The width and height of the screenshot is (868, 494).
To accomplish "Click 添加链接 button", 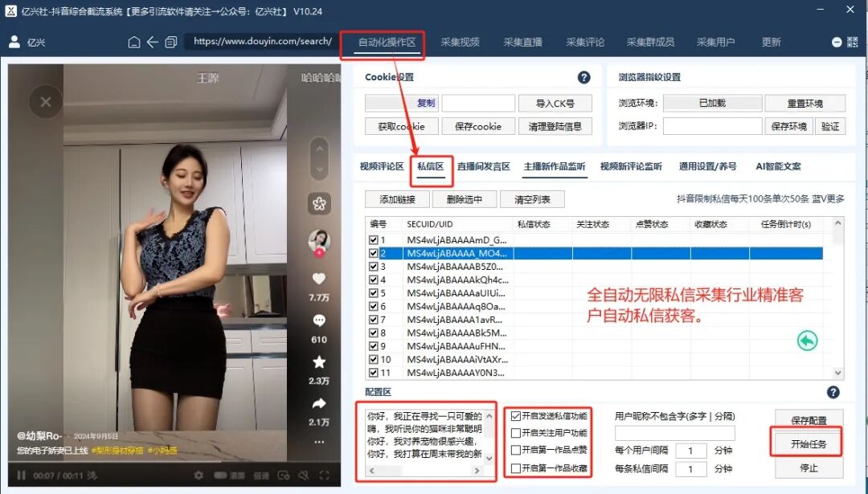I will [398, 199].
